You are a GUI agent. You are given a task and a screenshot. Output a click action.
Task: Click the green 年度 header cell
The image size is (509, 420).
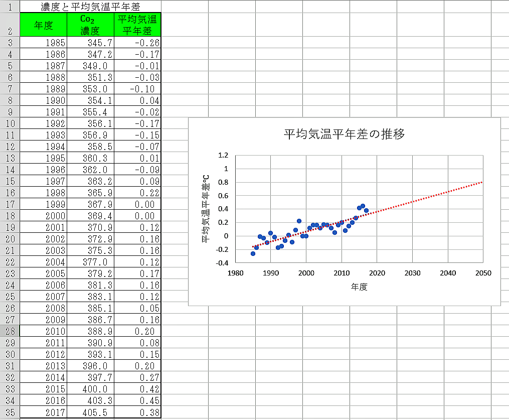43,25
